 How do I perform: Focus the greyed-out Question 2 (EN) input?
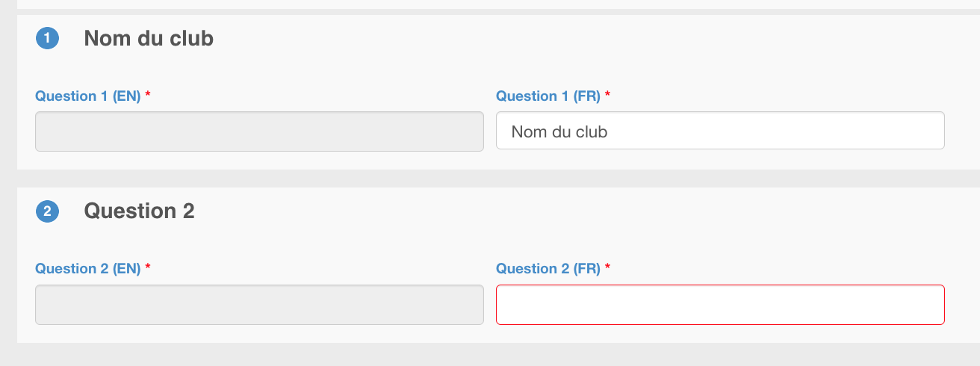(x=259, y=305)
